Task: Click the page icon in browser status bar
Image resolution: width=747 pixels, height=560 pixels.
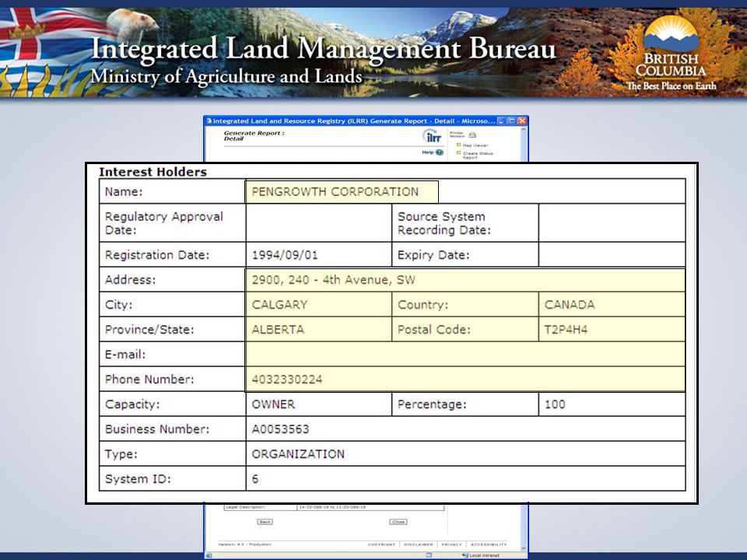Action: pos(209,555)
